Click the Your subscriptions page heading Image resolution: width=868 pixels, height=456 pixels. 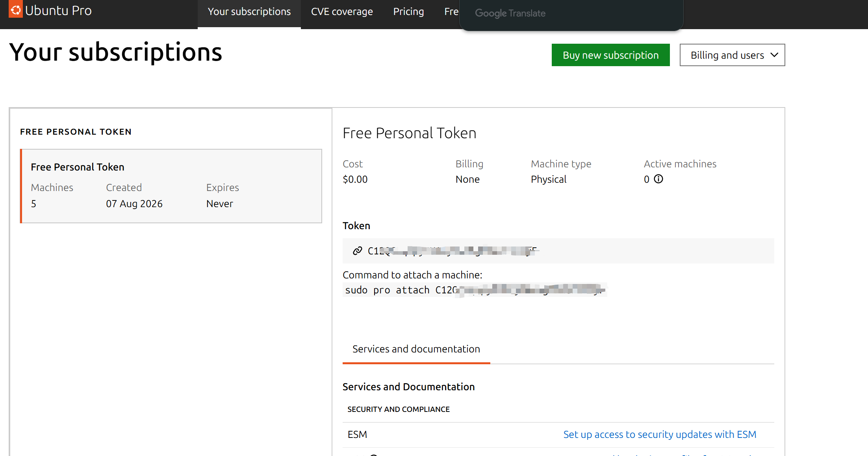[115, 52]
